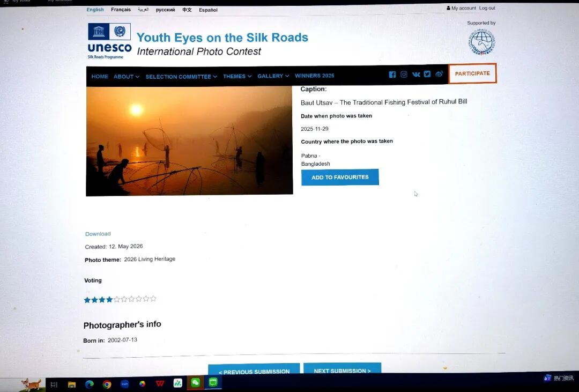
Task: Click the World Peace Foundation supporter logo
Action: pos(482,42)
